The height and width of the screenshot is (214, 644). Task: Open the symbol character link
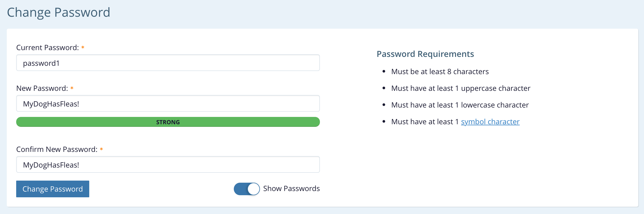(490, 122)
